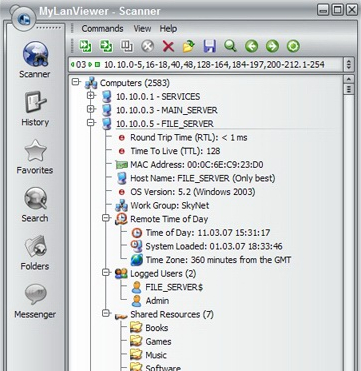Click the green forward arrow icon
Image resolution: width=361 pixels, height=371 pixels.
[x=272, y=46]
